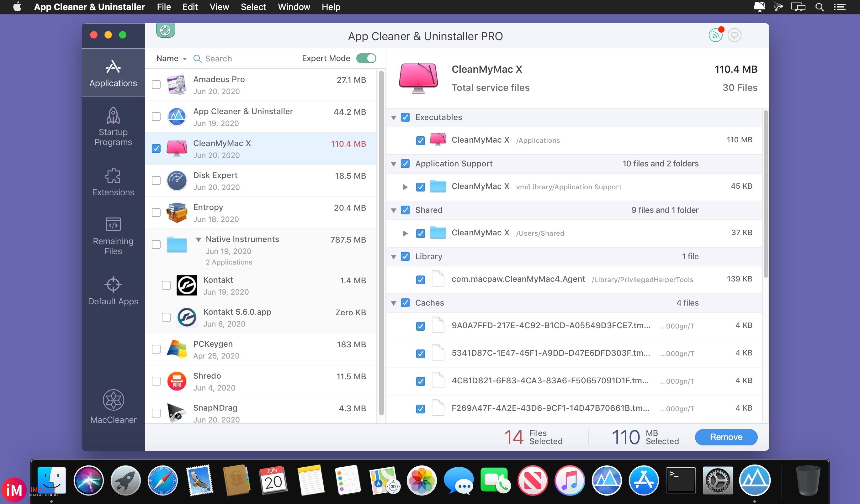860x504 pixels.
Task: Click the Select menu item
Action: 254,7
